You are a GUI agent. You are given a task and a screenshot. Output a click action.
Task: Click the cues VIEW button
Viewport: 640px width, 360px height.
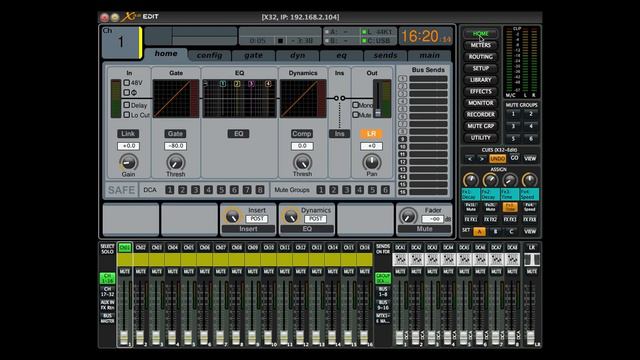(530, 158)
